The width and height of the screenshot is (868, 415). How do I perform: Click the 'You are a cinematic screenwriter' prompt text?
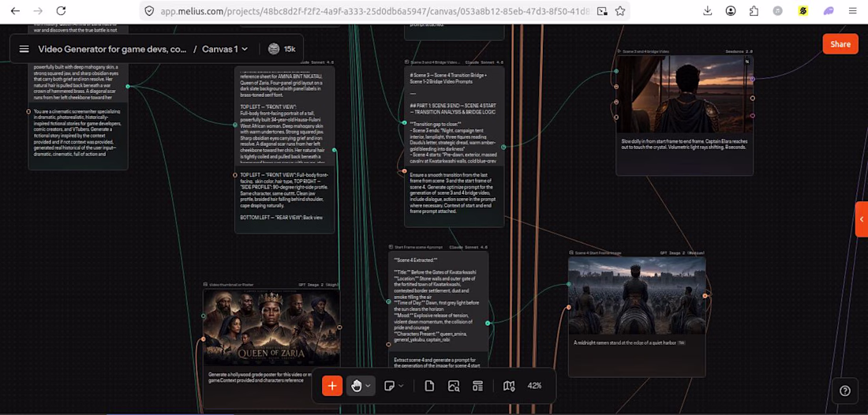coord(77,133)
